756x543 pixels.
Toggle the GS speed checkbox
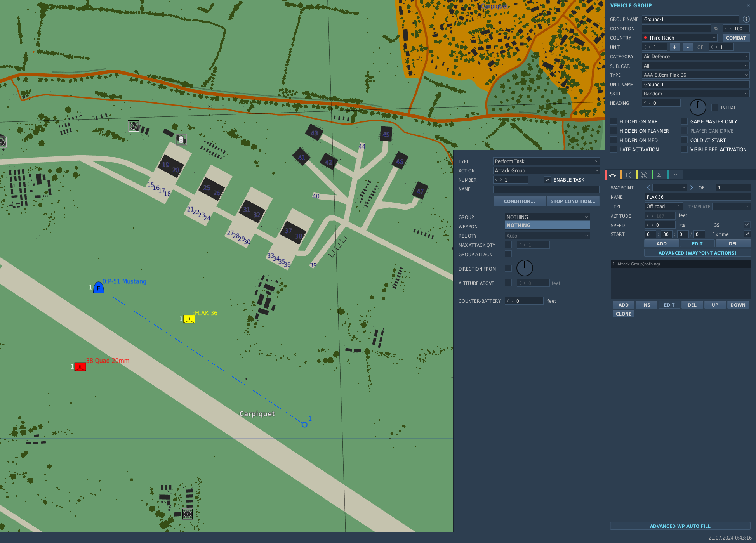click(x=747, y=225)
